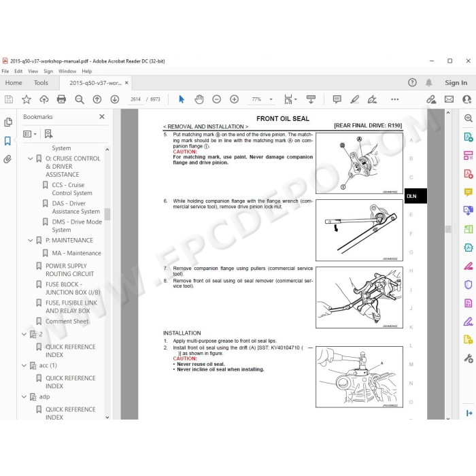Click the zoom percentage field showing 77%
Screen dimensions: 476x476
click(256, 99)
